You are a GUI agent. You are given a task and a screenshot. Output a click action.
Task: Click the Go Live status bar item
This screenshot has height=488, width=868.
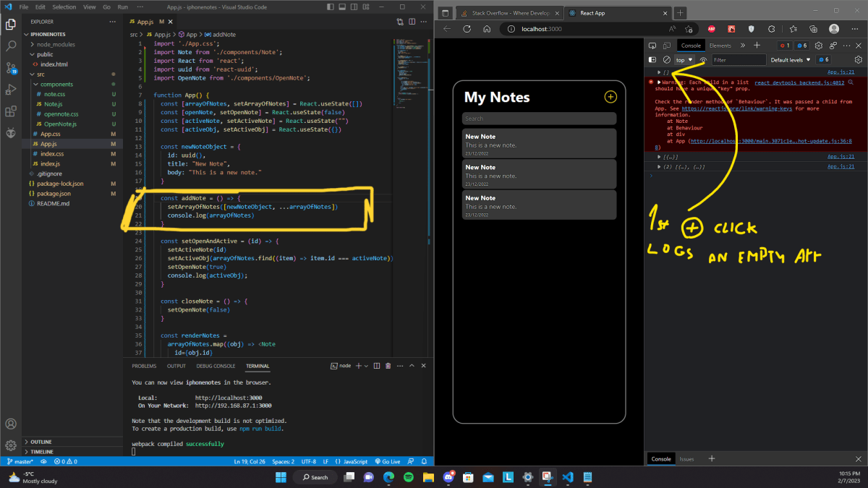387,461
